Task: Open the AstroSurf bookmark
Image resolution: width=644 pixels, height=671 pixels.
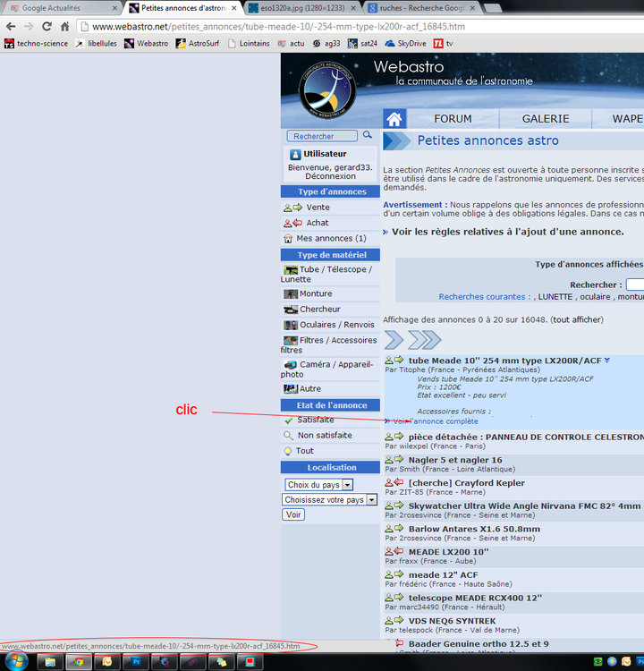Action: [198, 43]
